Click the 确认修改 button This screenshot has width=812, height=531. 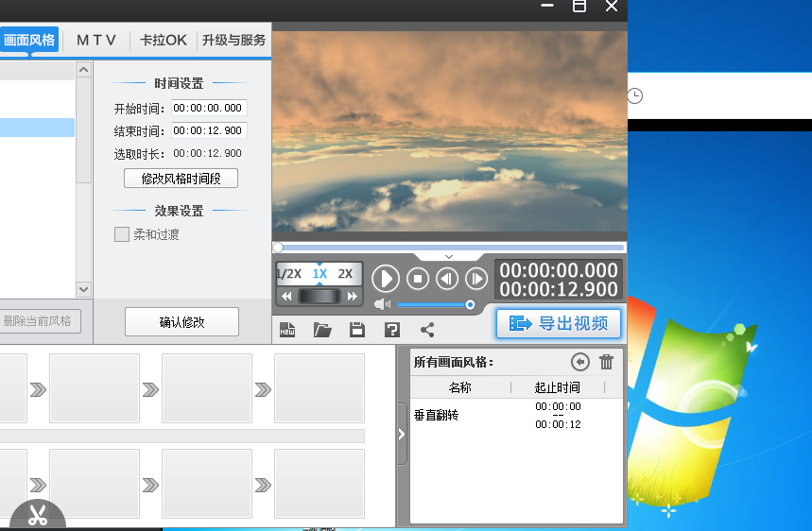pos(181,322)
